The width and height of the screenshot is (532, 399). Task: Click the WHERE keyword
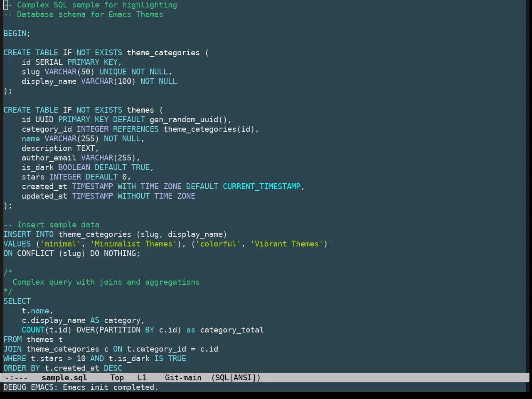tap(15, 359)
